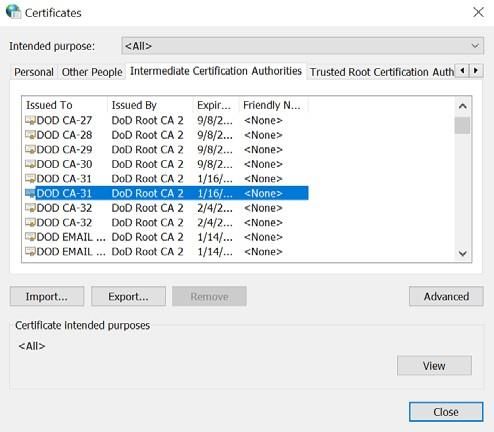Viewport: 494px width, 432px height.
Task: Click the globe Certificates icon in title bar
Action: pyautogui.click(x=13, y=12)
